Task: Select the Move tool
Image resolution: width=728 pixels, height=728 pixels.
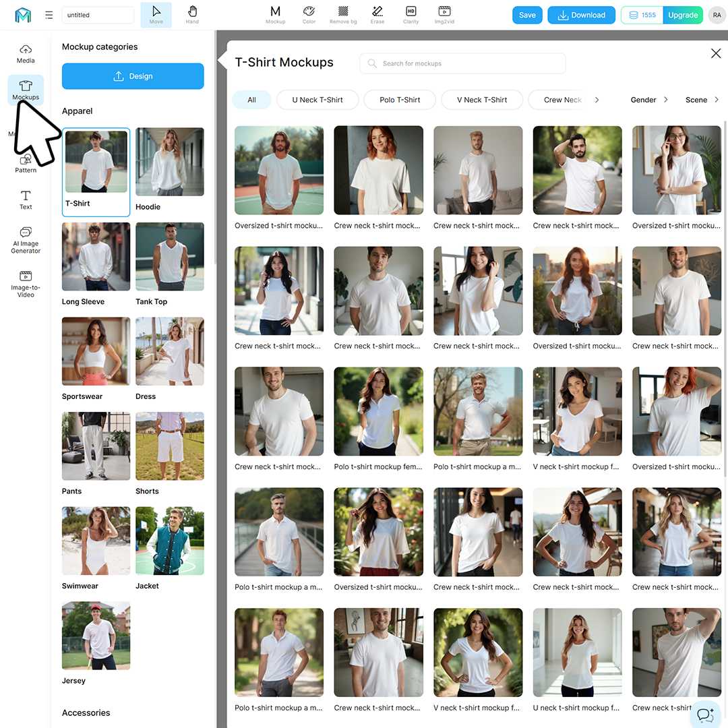Action: [x=156, y=15]
